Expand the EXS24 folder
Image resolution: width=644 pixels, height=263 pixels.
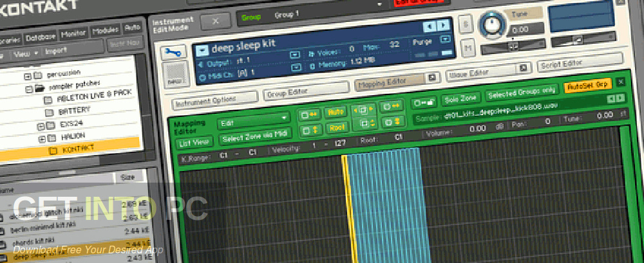[40, 125]
